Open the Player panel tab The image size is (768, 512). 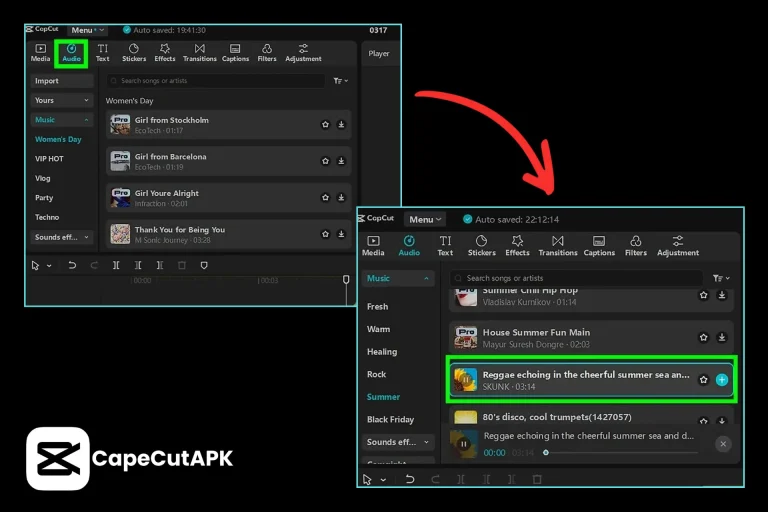379,53
